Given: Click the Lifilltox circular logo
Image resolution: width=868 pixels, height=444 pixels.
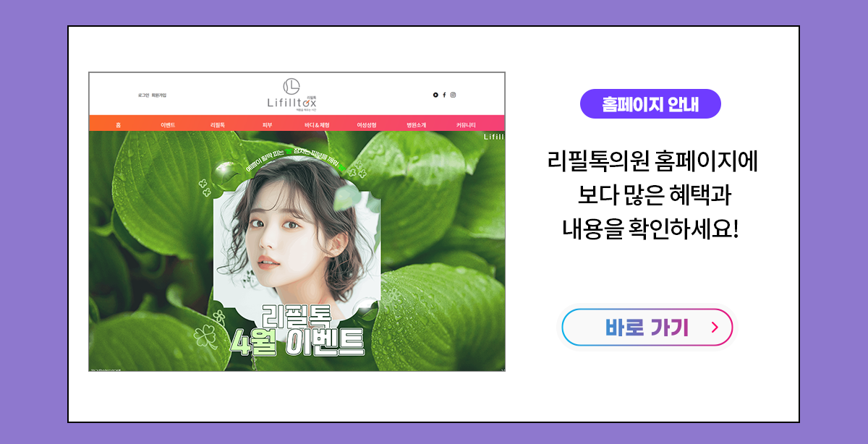Looking at the screenshot, I should click(292, 85).
